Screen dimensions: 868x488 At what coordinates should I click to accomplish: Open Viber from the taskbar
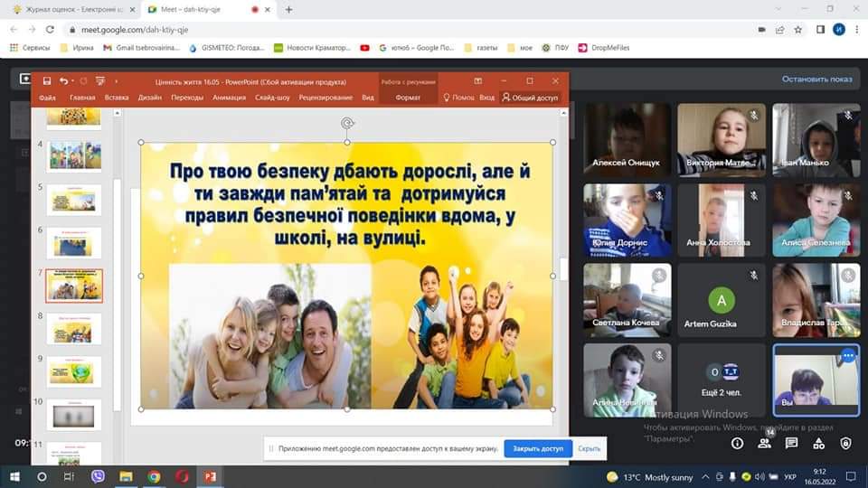(x=99, y=476)
